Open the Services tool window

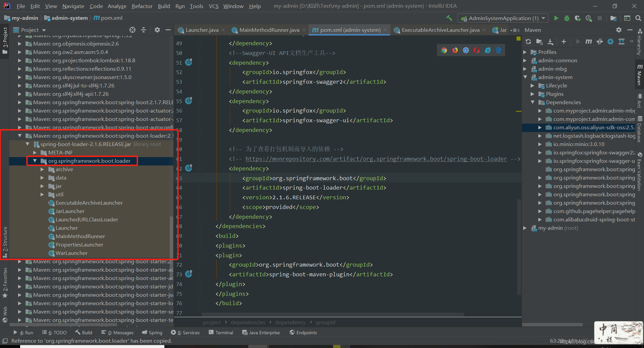click(x=185, y=333)
